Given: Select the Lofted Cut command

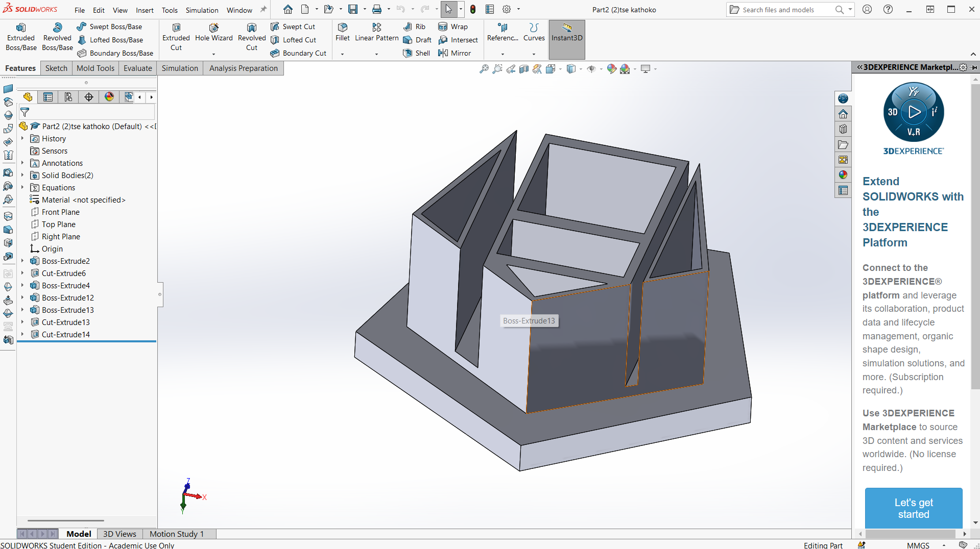Looking at the screenshot, I should [x=294, y=40].
